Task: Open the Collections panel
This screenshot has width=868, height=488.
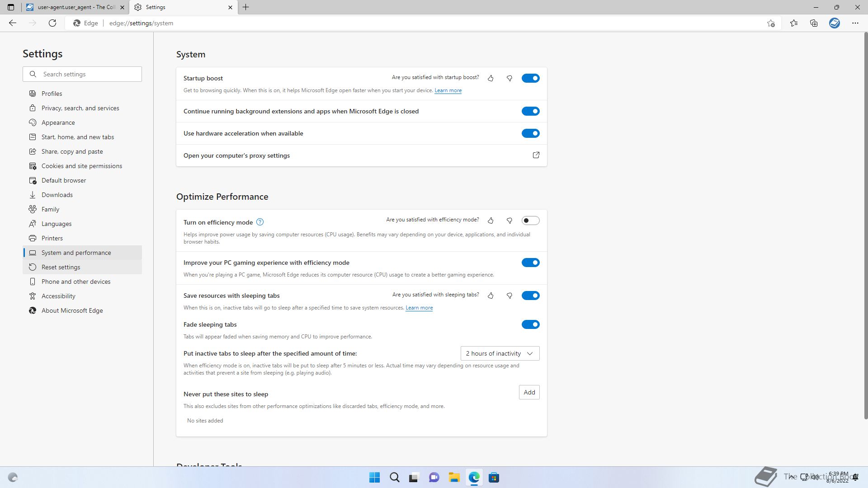Action: pos(814,23)
